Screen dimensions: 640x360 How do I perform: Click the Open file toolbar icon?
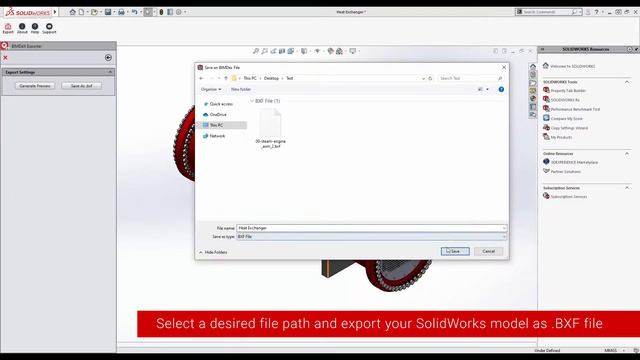pos(94,12)
